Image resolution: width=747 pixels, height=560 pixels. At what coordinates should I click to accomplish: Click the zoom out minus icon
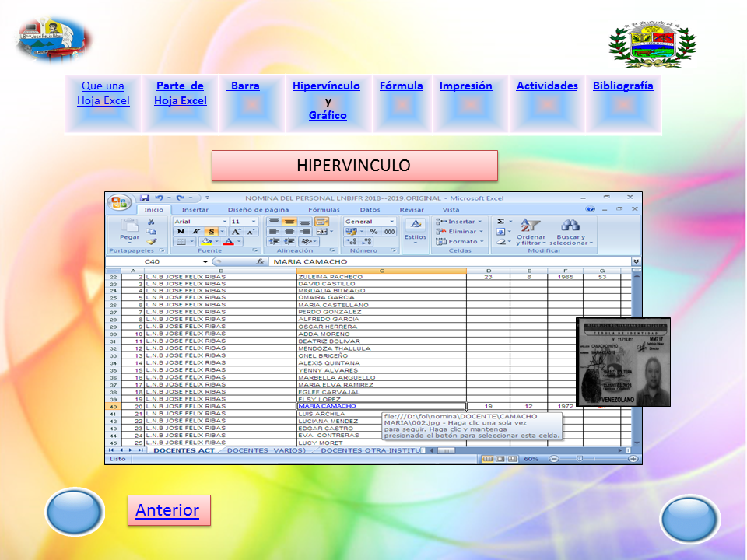[553, 459]
